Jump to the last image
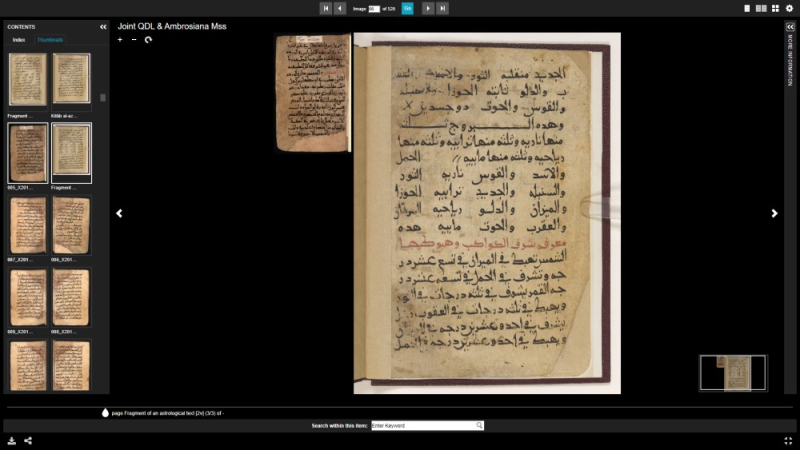This screenshot has width=800, height=450. point(442,8)
